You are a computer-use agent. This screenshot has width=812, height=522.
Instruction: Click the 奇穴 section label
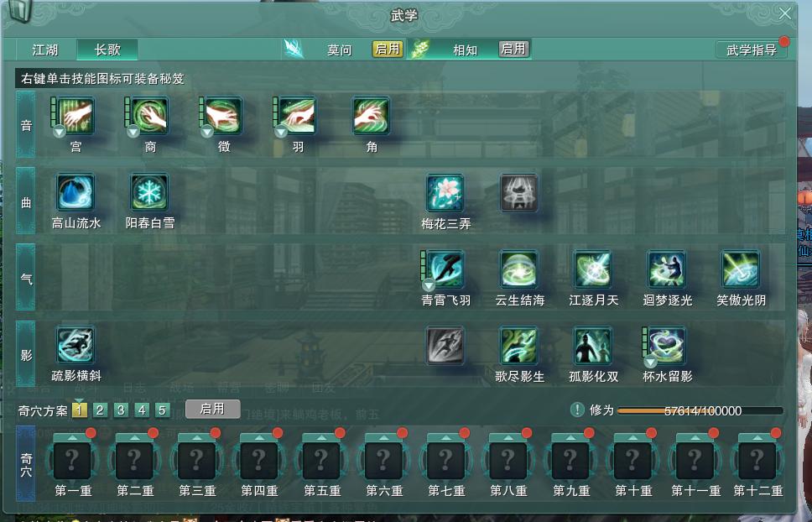click(x=26, y=464)
